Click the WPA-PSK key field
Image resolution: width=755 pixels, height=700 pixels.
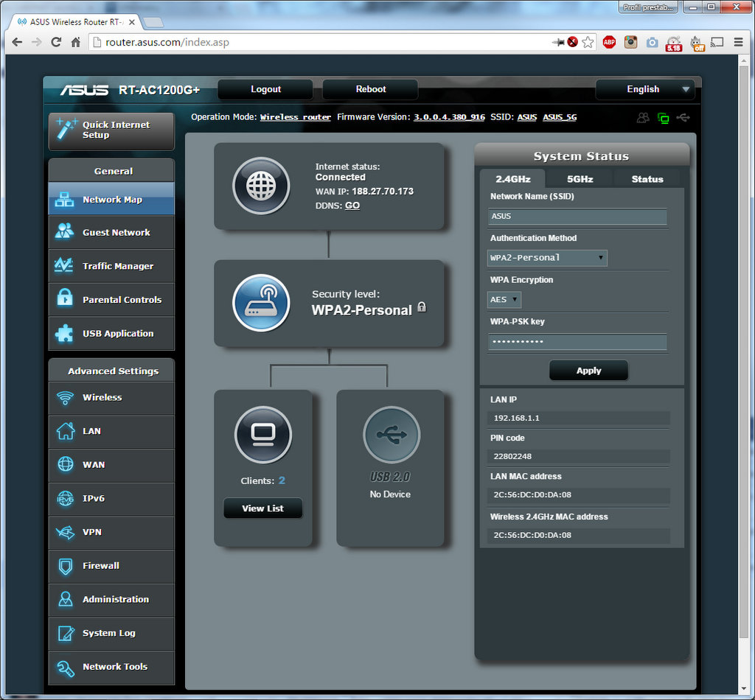(x=577, y=342)
